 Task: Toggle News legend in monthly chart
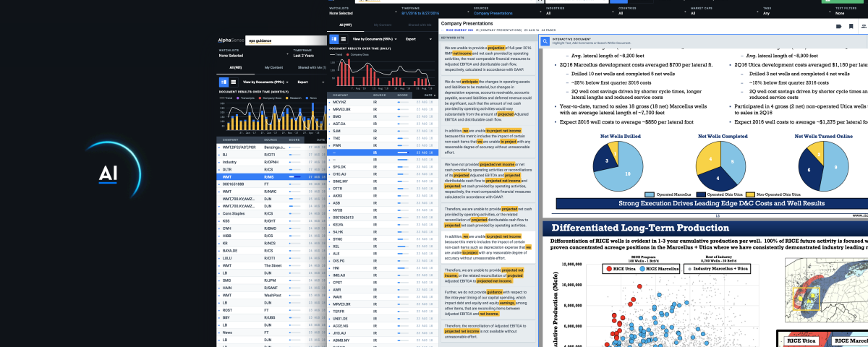[x=312, y=98]
